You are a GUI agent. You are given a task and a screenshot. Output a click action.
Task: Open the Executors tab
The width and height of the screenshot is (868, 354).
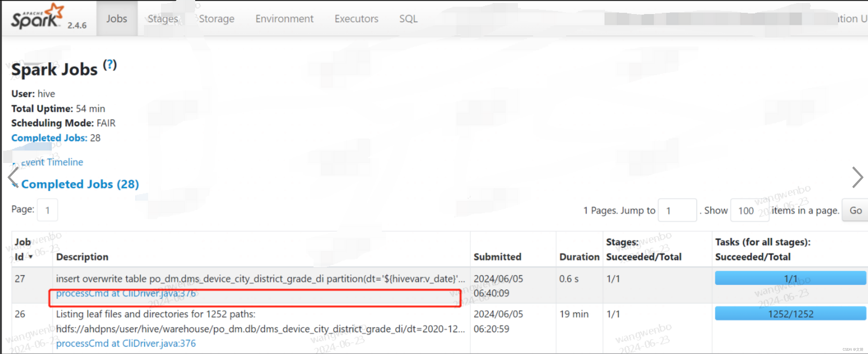coord(356,19)
